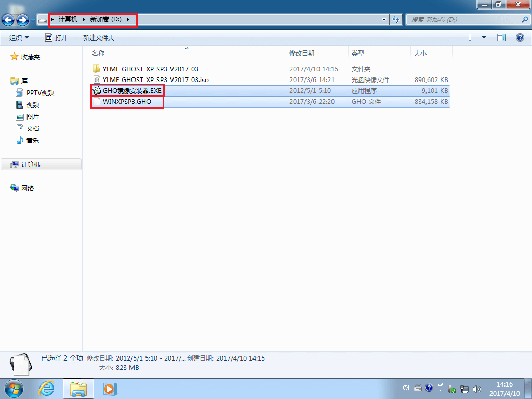This screenshot has height=399, width=532.
Task: Open the 组织 dropdown menu
Action: click(x=19, y=37)
